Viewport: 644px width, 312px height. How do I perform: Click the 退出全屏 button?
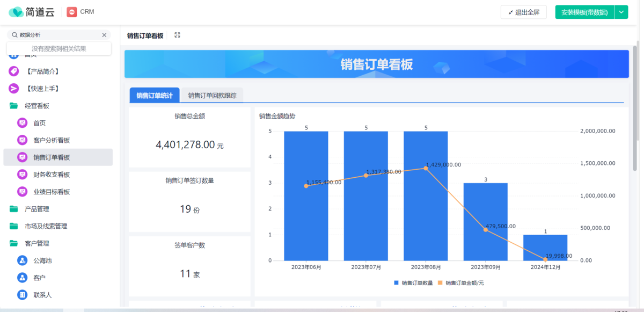[x=523, y=12]
